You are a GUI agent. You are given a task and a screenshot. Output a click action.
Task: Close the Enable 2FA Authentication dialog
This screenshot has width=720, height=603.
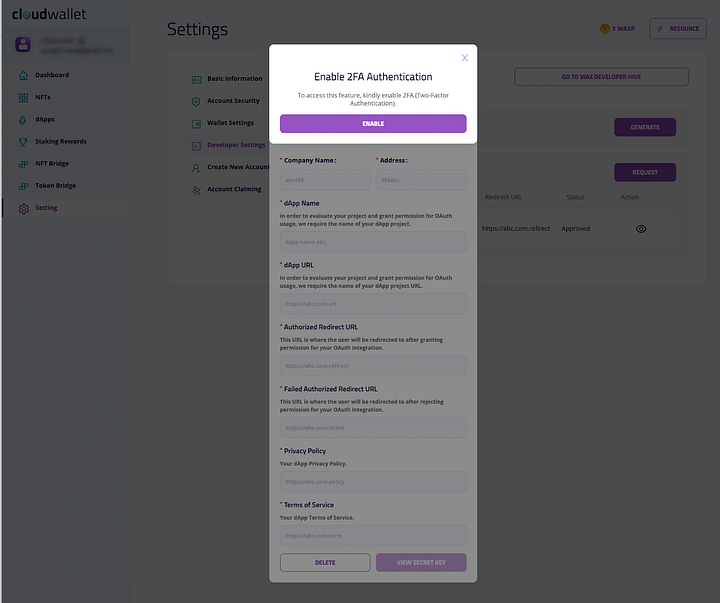click(465, 57)
